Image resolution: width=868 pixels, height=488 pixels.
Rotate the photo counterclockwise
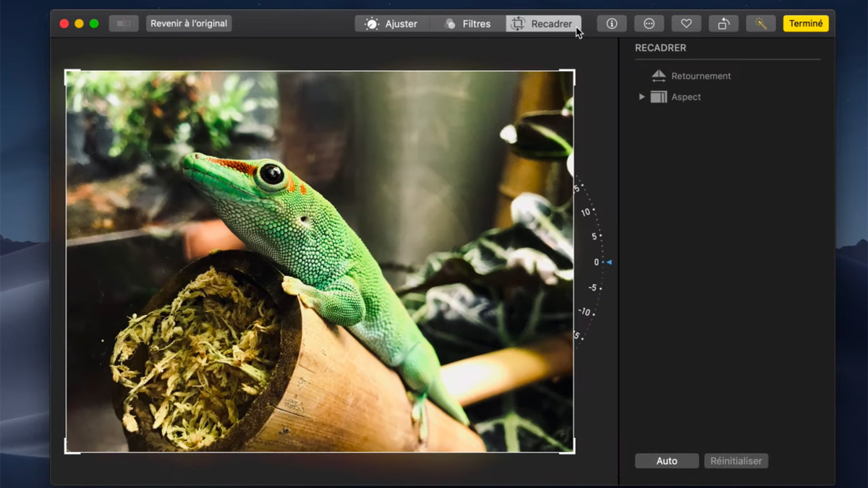[x=723, y=23]
